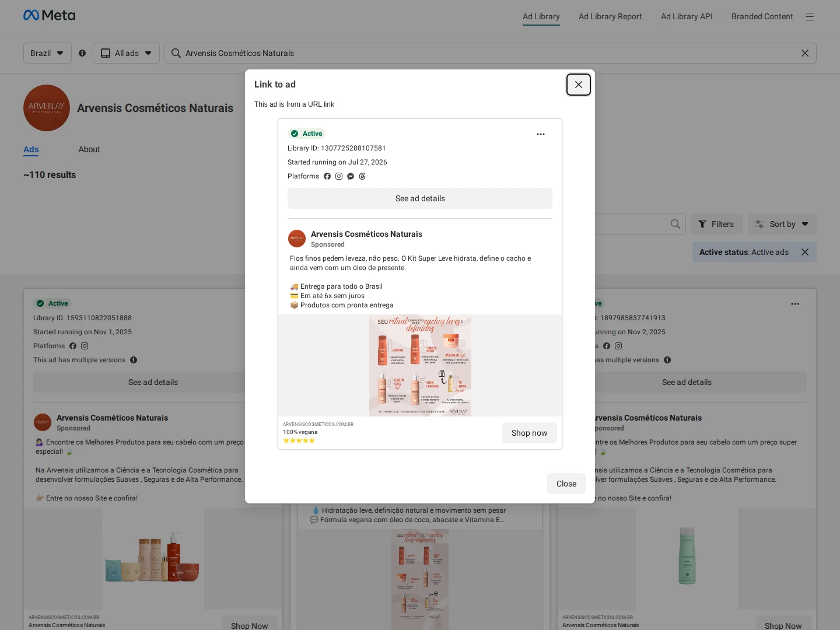Click the Meta logo
Image resolution: width=840 pixels, height=630 pixels.
50,15
